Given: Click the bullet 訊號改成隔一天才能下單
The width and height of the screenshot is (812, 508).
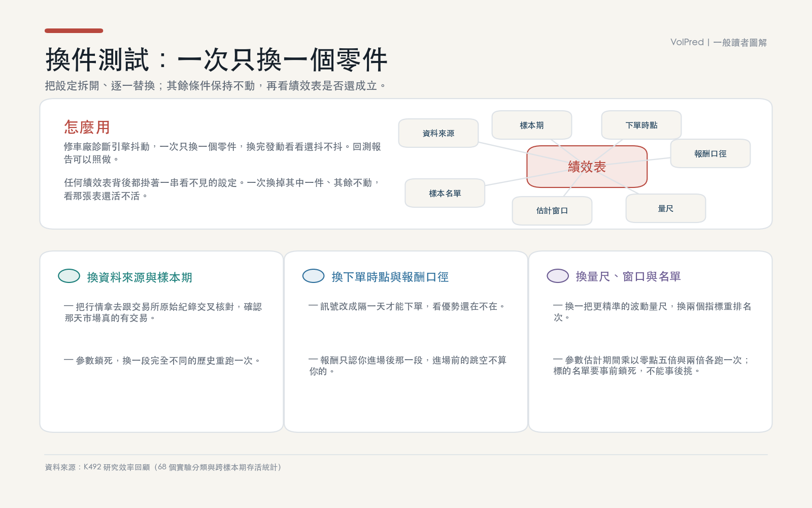Looking at the screenshot, I should (407, 306).
